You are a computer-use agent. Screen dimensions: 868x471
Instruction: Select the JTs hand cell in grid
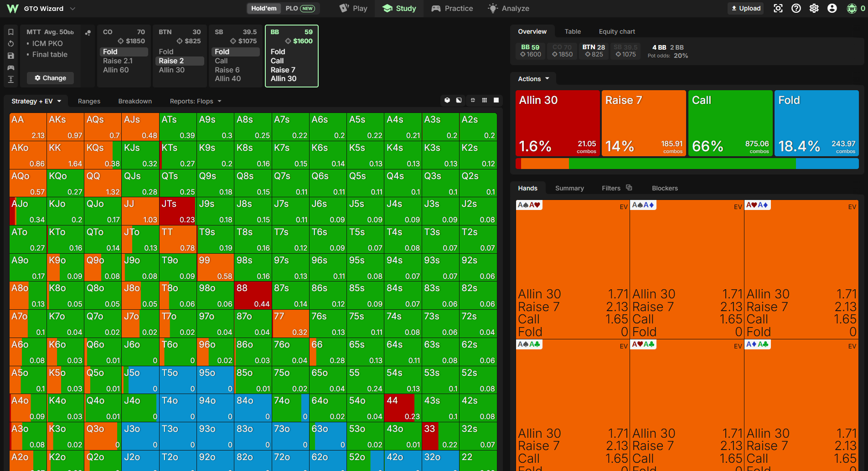(x=178, y=211)
